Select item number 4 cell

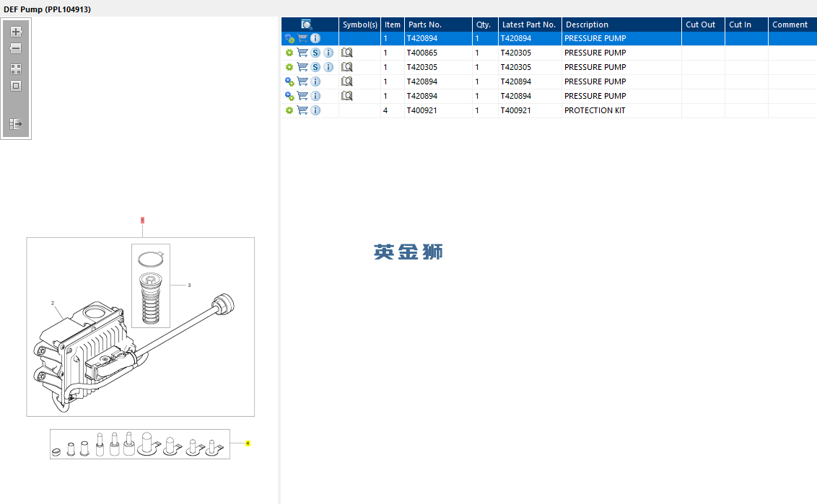click(393, 110)
